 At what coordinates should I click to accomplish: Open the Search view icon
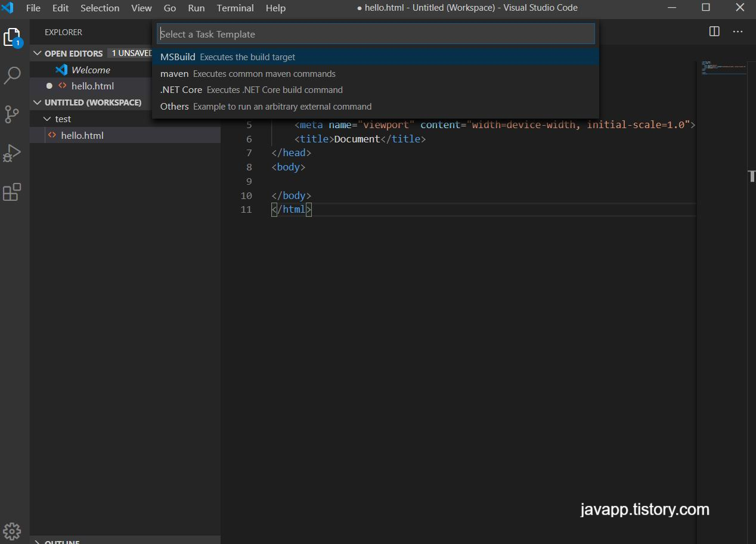tap(13, 75)
